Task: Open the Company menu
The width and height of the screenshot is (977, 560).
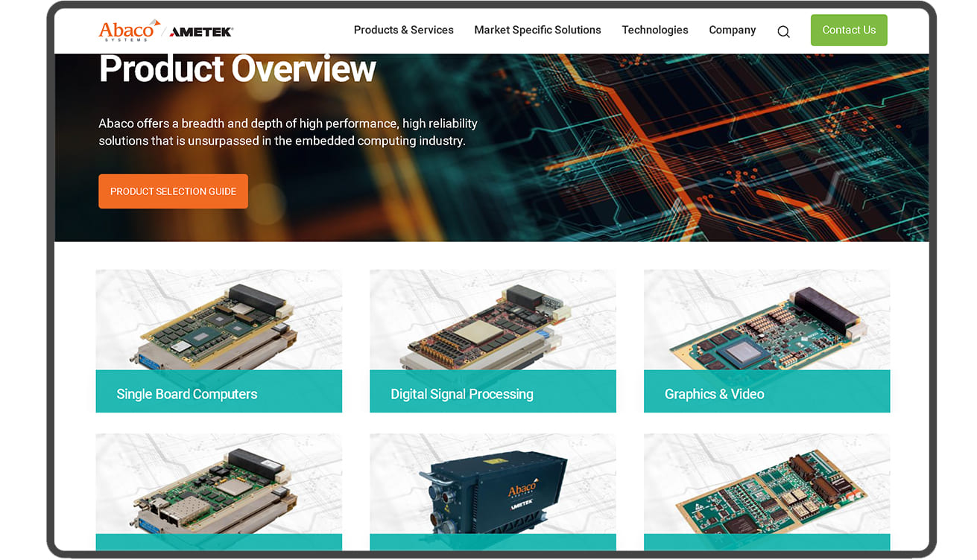Action: pyautogui.click(x=733, y=30)
